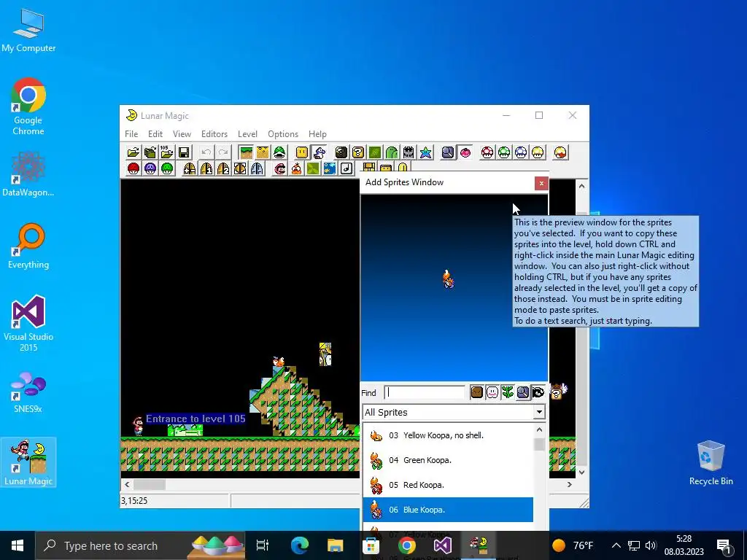Click the yellow mushroom icon in top row
Screen dimensions: 747x560
point(538,152)
